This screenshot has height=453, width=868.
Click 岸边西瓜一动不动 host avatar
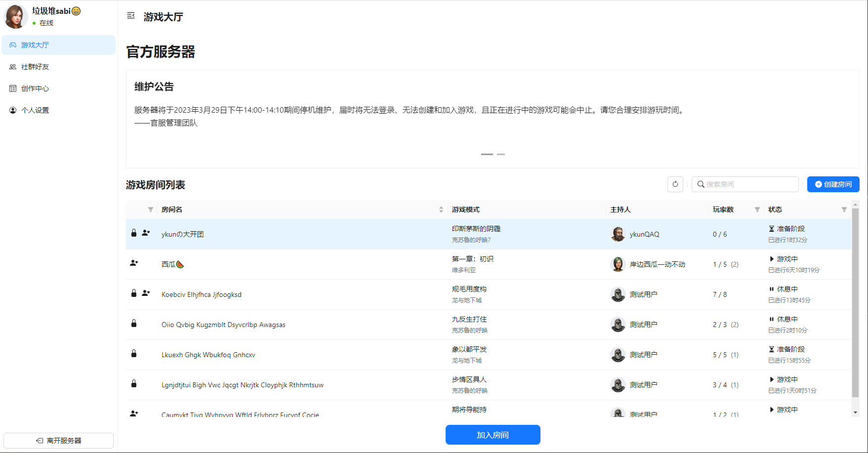pos(618,264)
